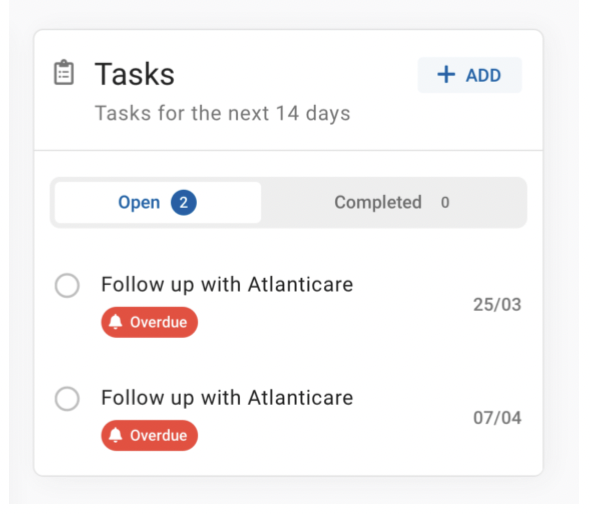Click the plus icon in ADD button
This screenshot has width=590, height=514.
(x=446, y=75)
